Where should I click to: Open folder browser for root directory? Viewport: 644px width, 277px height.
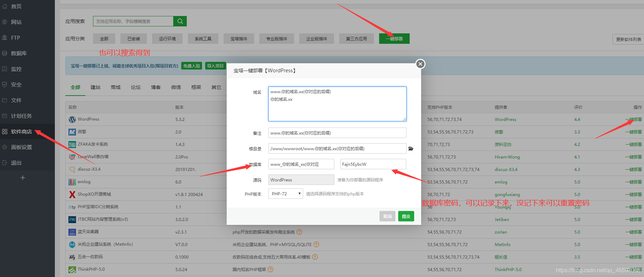coord(411,149)
